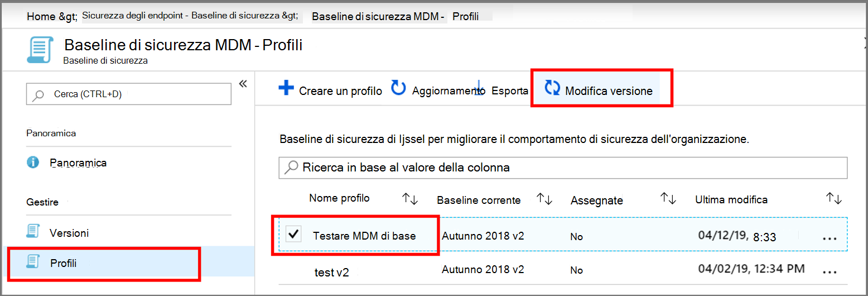
Task: Sort by Assegnate column arrows
Action: [668, 198]
